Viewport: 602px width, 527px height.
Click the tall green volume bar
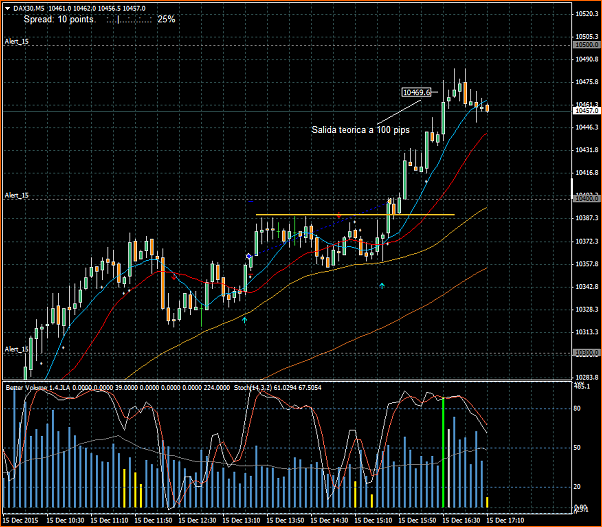443,453
